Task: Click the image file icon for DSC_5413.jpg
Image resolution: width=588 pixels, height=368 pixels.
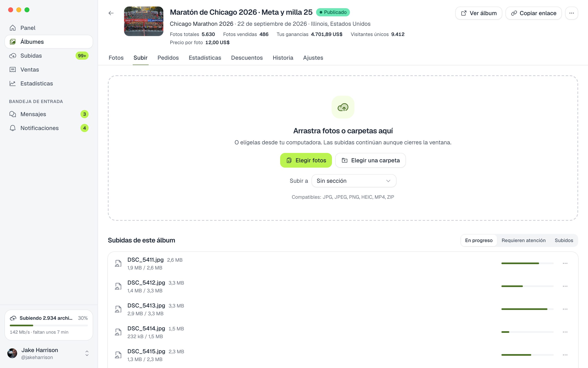Action: click(x=118, y=309)
